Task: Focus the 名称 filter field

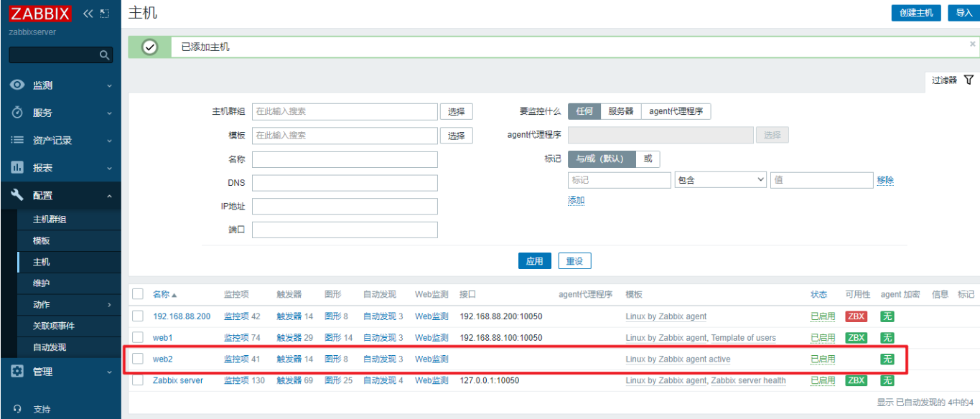Action: [345, 159]
